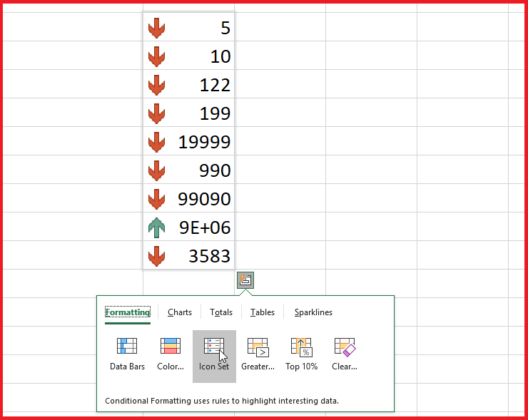Screen dimensions: 528x420
Task: Click the Clear Format eraser icon
Action: tap(345, 347)
